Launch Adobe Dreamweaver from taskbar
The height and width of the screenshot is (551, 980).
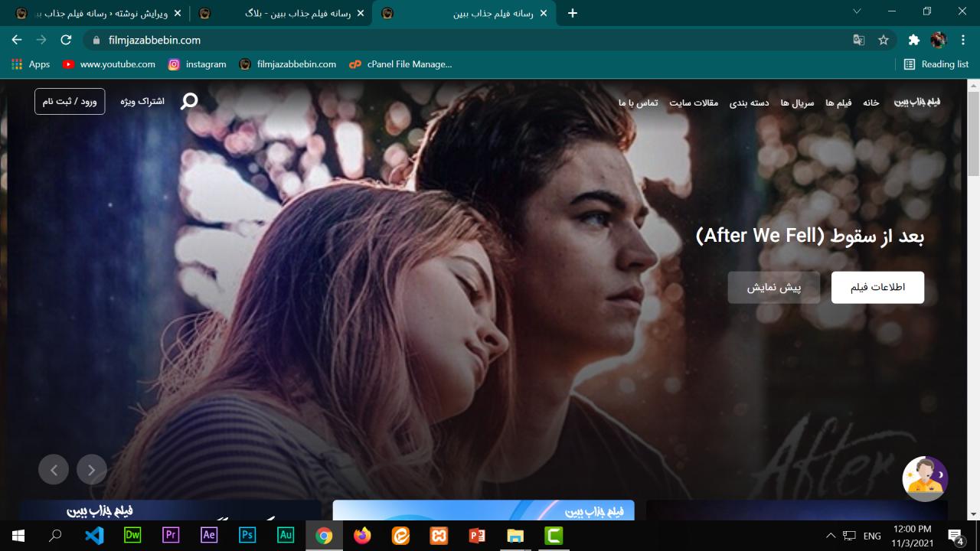[x=132, y=536]
